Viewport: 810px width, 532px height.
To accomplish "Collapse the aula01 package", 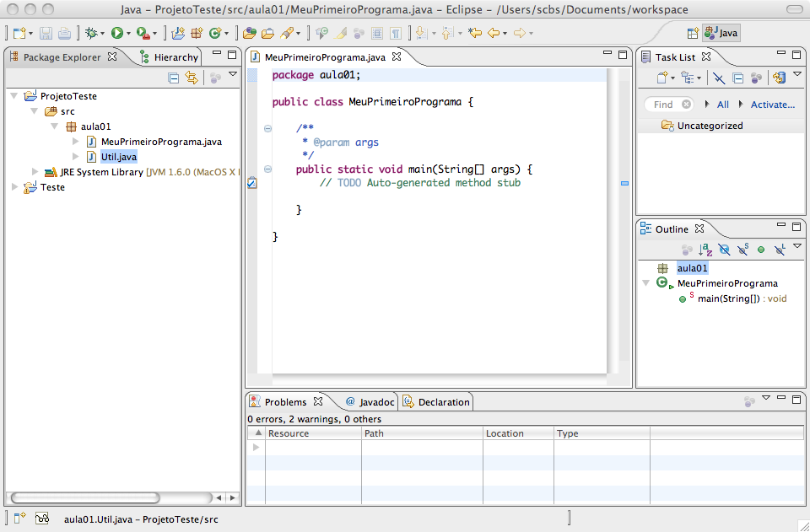I will [x=54, y=126].
